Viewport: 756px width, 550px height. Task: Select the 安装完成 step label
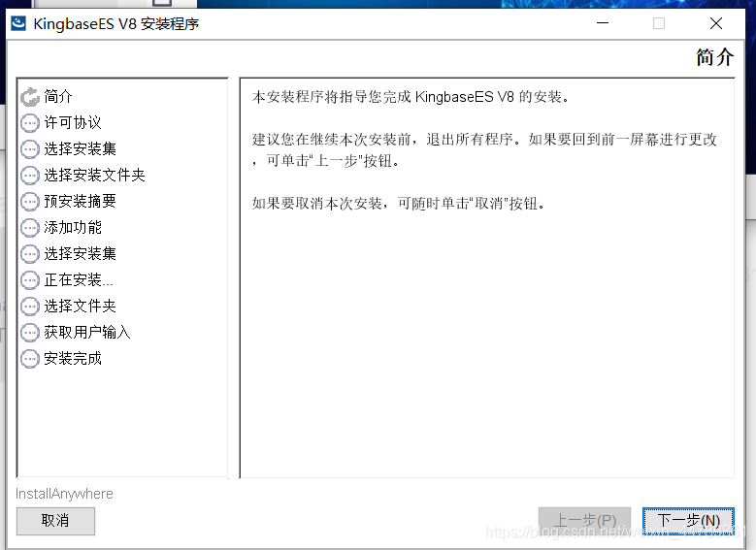point(73,358)
